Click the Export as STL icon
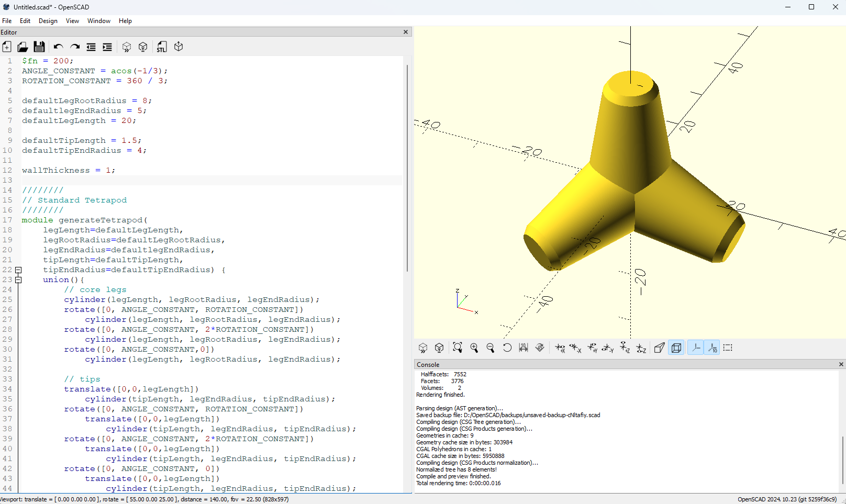Viewport: 846px width, 504px height. point(162,47)
